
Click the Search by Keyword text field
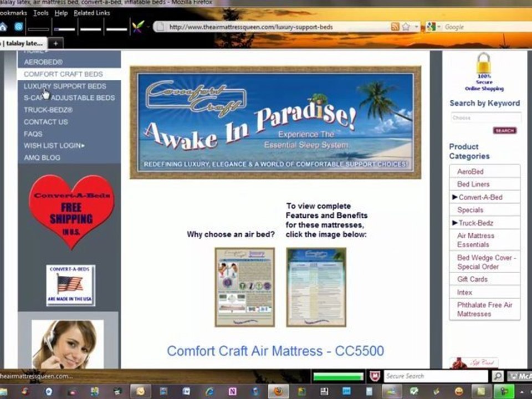click(x=486, y=117)
